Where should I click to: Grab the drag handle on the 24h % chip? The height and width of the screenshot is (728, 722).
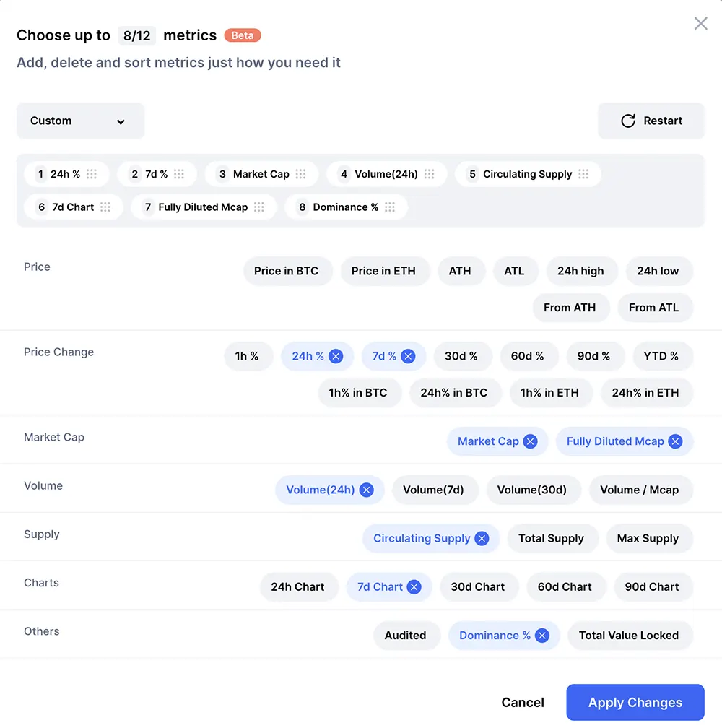tap(92, 174)
